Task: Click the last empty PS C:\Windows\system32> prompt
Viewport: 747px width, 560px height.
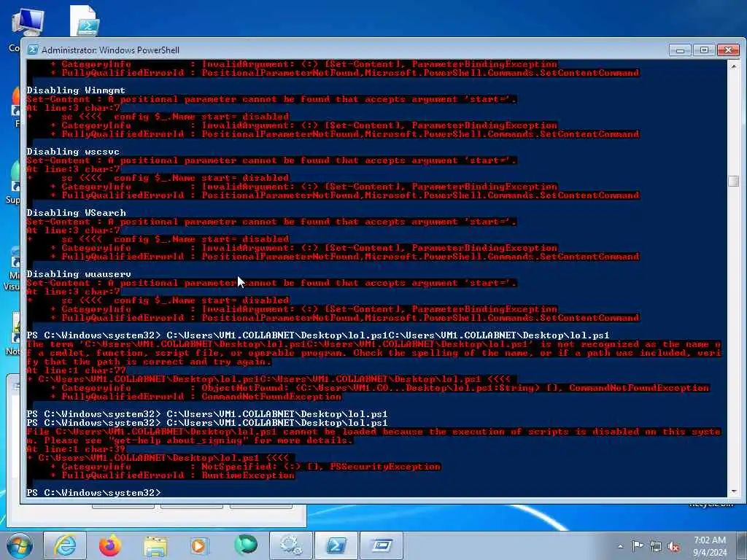Action: point(94,493)
